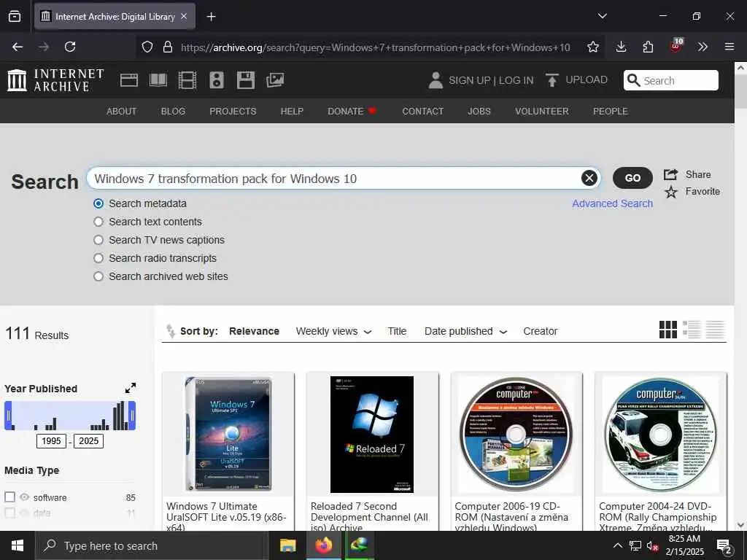Screen dimensions: 747x560
Task: Open the Video film-strip icon
Action: pos(187,80)
